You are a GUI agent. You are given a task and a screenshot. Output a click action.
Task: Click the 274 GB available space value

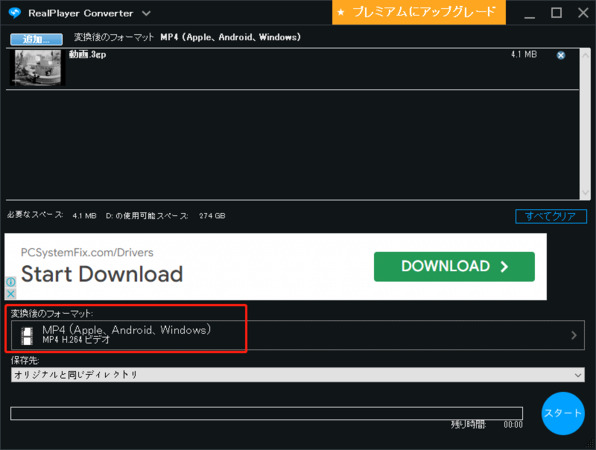coord(212,216)
